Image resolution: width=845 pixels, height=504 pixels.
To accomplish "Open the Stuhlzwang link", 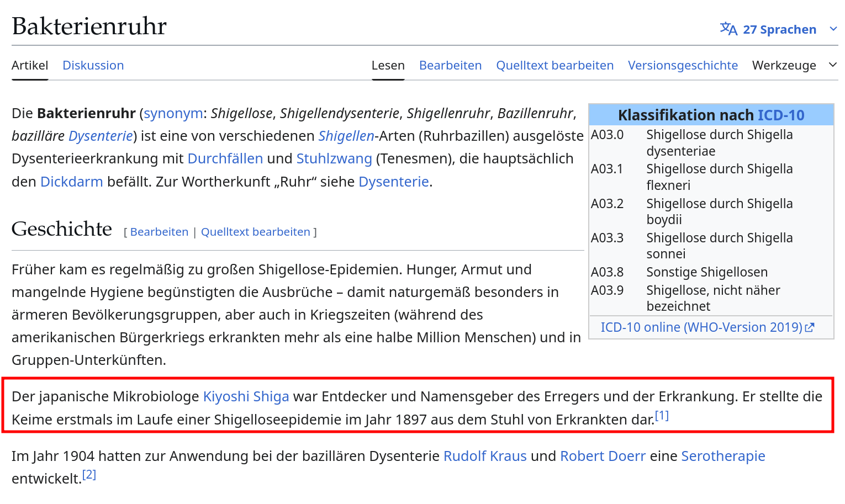I will pyautogui.click(x=334, y=158).
